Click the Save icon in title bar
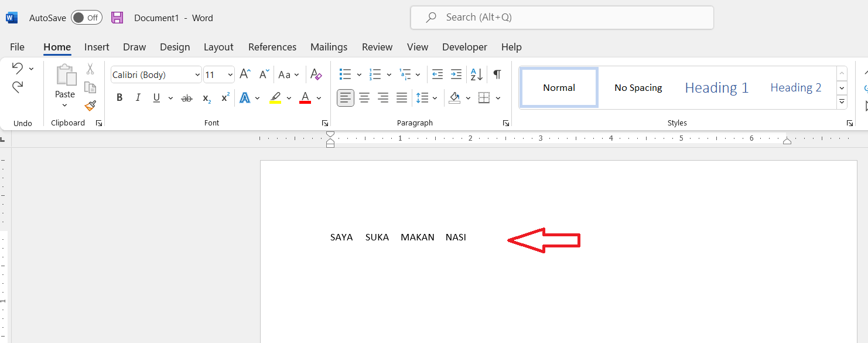This screenshot has width=868, height=343. click(117, 18)
